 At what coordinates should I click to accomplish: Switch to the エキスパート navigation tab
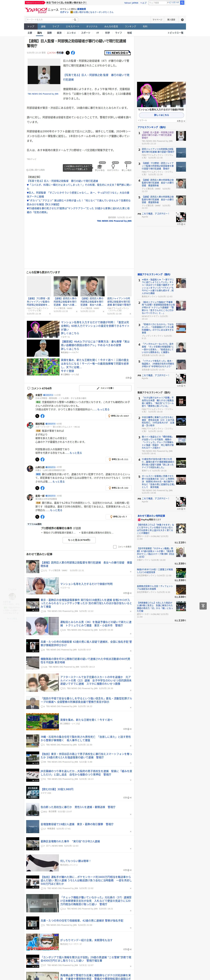(x=72, y=26)
